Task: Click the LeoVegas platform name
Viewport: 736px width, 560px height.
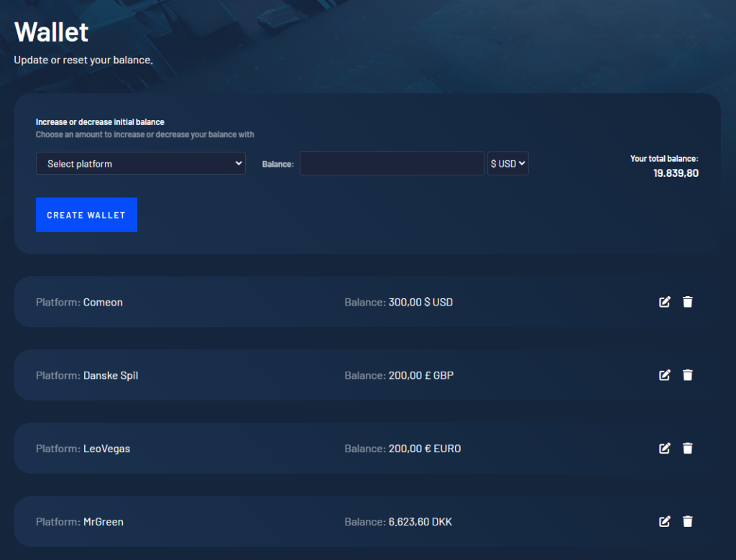Action: pyautogui.click(x=106, y=449)
